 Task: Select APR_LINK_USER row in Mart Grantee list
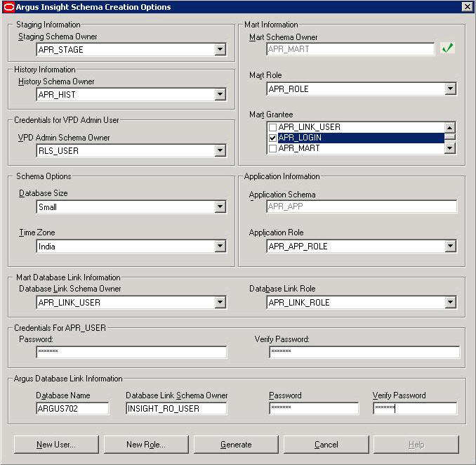(x=357, y=127)
